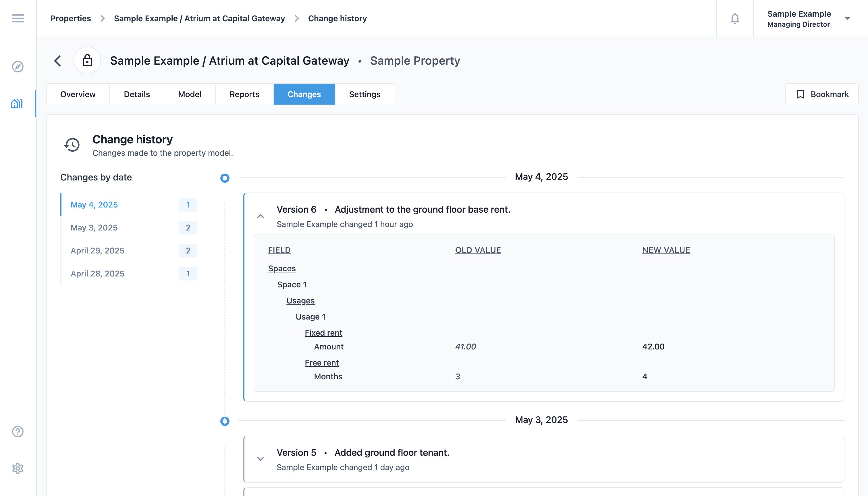Switch to the Details tab
The image size is (868, 496).
pyautogui.click(x=137, y=94)
